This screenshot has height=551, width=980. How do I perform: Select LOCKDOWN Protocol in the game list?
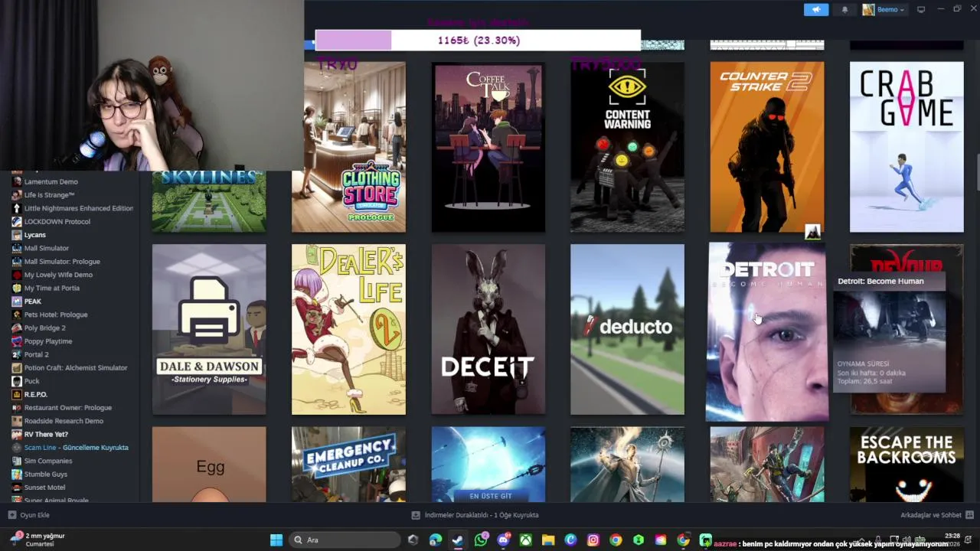pyautogui.click(x=57, y=221)
